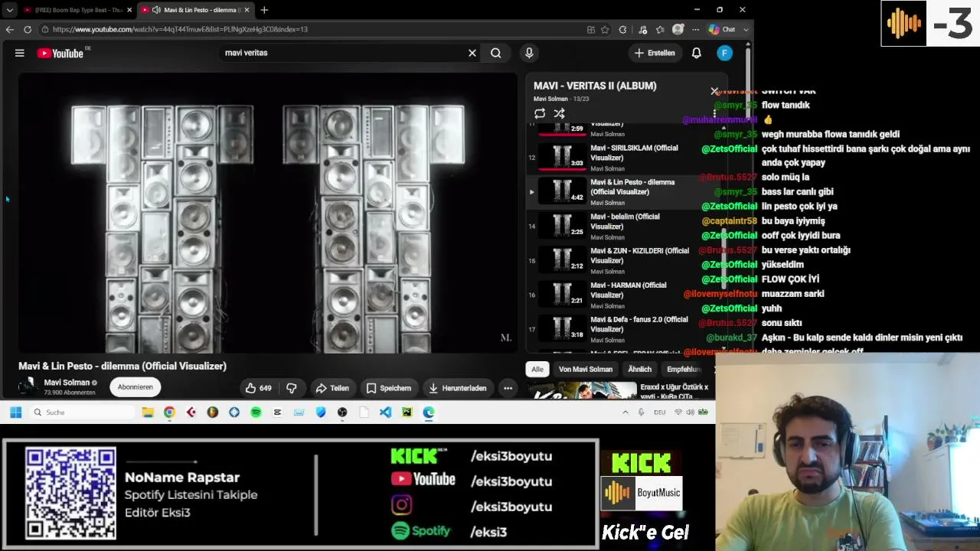
Task: Close the Boom Bap Type Beat tab
Action: point(129,10)
